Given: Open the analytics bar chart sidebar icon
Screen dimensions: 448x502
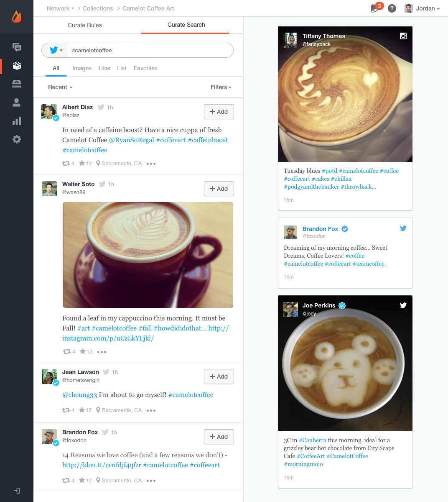Looking at the screenshot, I should click(17, 121).
